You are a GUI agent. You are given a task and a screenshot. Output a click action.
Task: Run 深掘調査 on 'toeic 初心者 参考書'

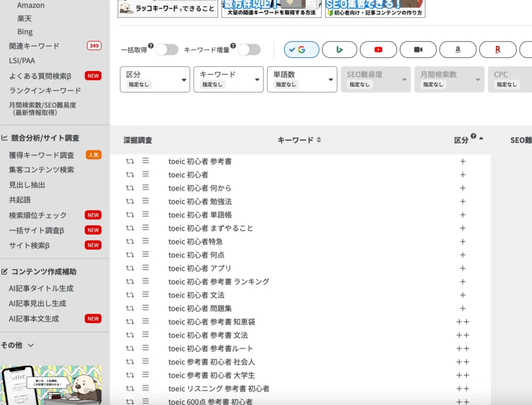pos(129,161)
